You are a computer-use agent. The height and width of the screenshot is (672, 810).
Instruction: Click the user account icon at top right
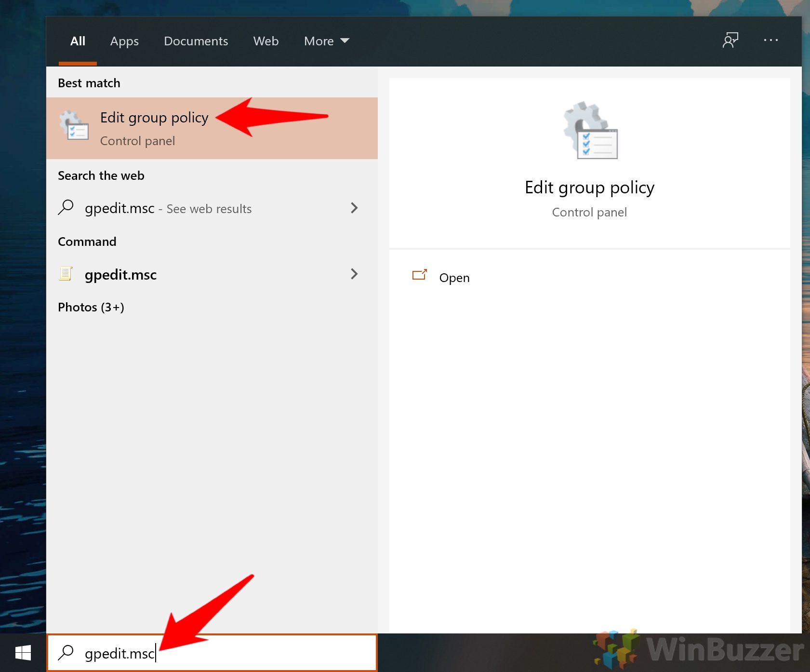click(x=730, y=40)
